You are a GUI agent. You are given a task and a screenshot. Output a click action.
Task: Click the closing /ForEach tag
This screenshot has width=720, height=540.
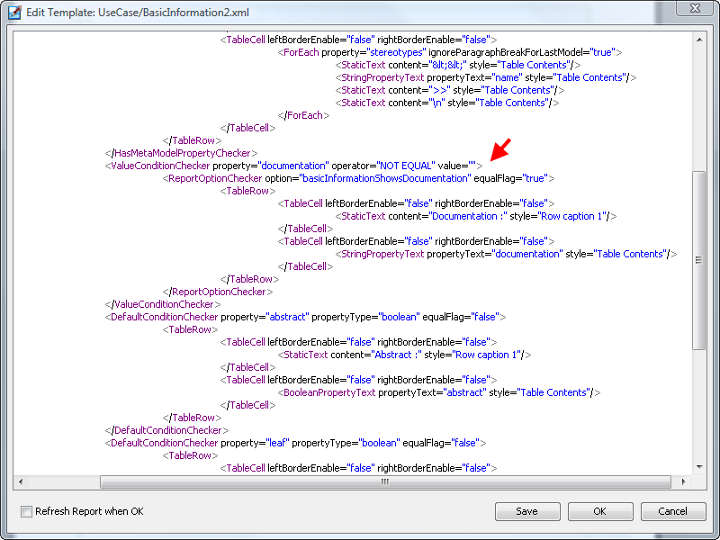point(304,115)
